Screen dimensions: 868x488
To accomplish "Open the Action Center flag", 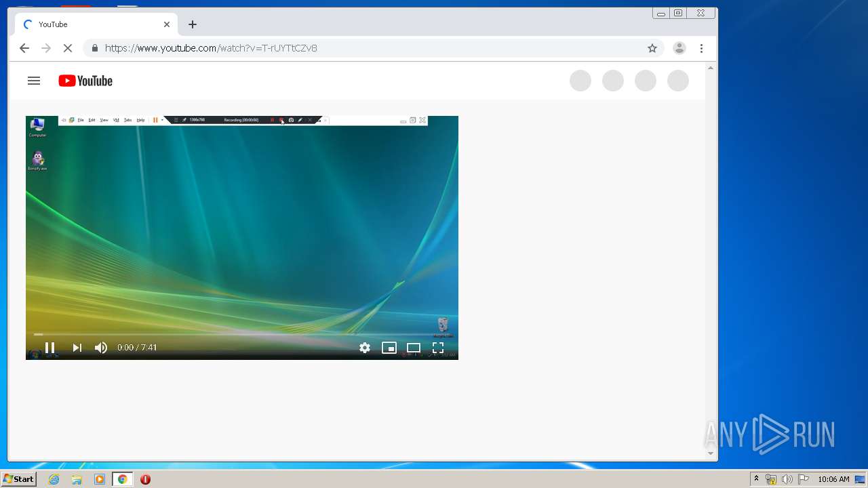I will [x=803, y=479].
